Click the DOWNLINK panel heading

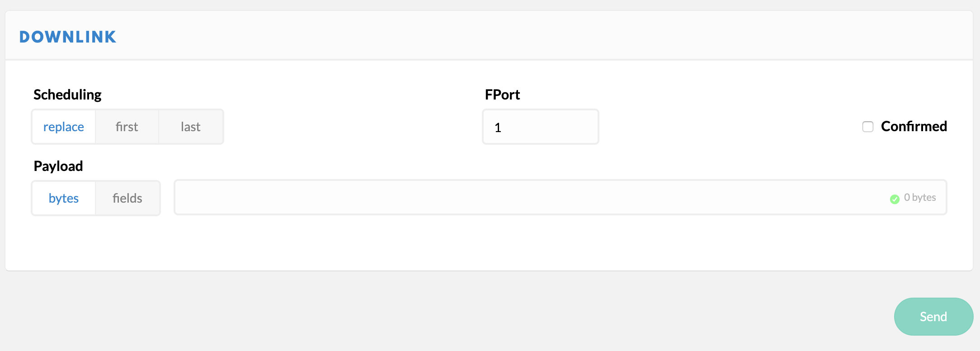point(68,36)
